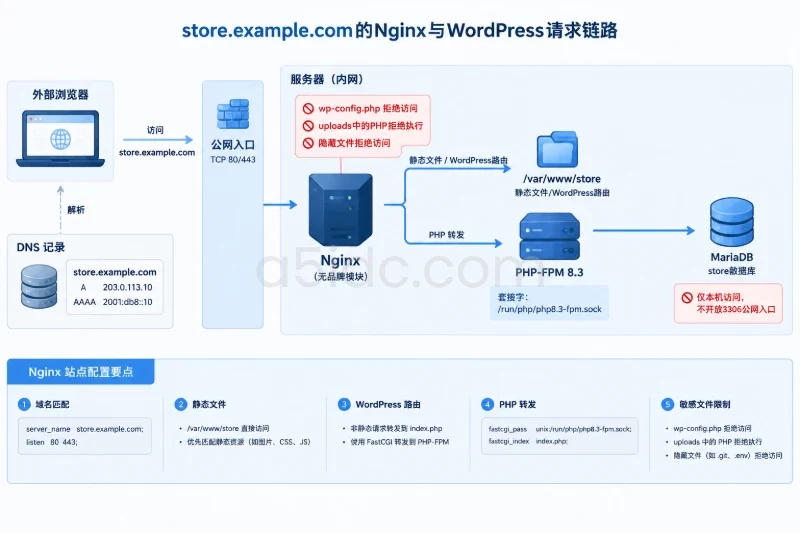Click the 不开放3306公网入口 warning text
800x533 pixels.
click(736, 310)
